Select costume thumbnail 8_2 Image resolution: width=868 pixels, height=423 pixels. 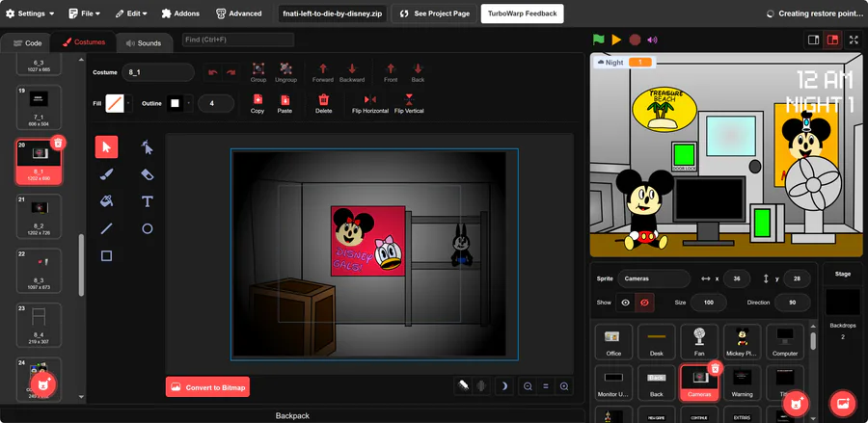pos(39,216)
